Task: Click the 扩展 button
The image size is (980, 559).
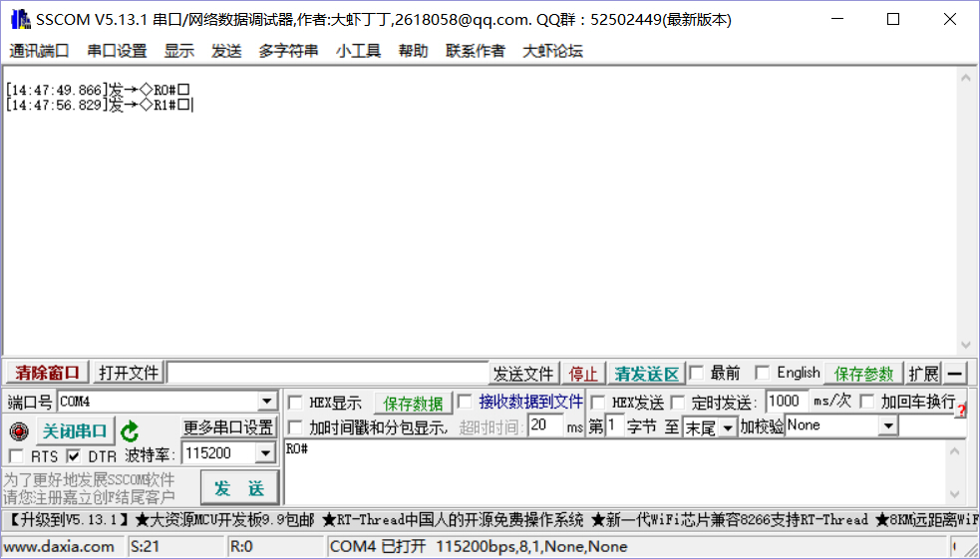Action: 924,374
